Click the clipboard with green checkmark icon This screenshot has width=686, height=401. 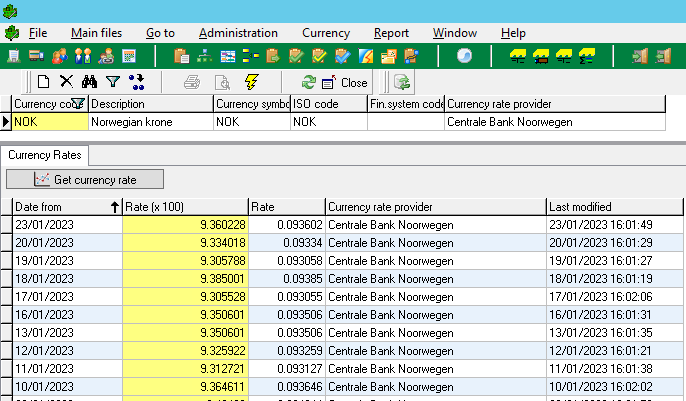click(296, 56)
